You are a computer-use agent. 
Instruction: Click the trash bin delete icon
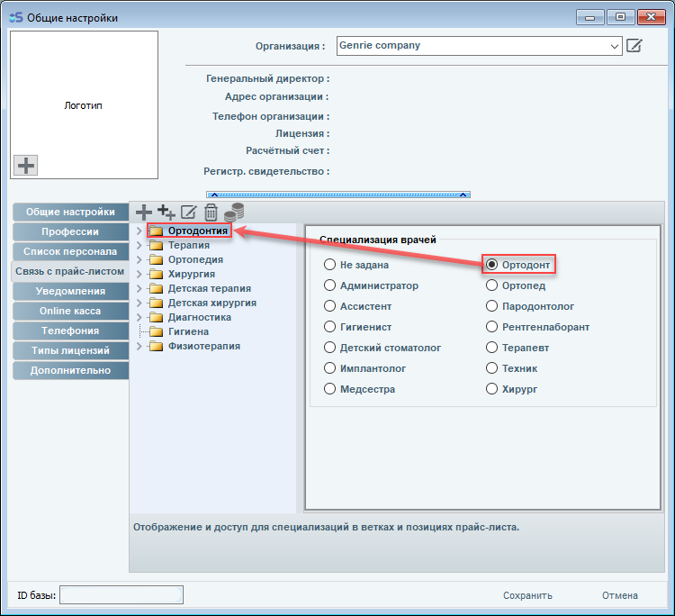tap(211, 213)
